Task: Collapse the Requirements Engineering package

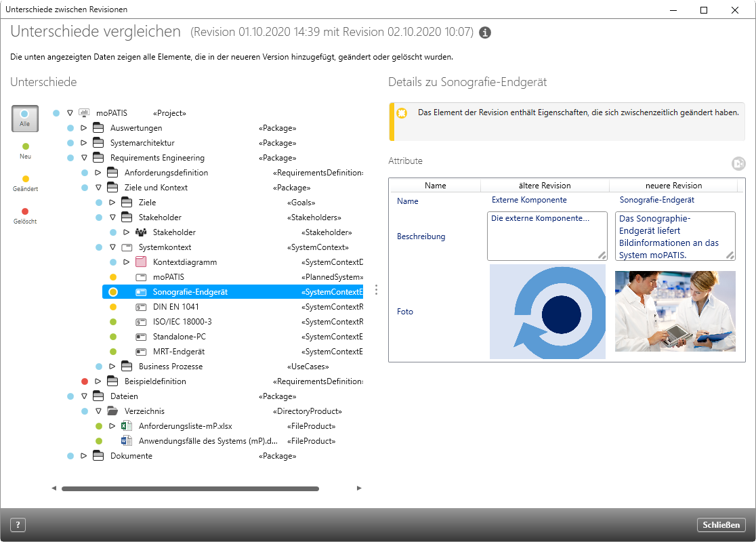Action: click(x=84, y=158)
